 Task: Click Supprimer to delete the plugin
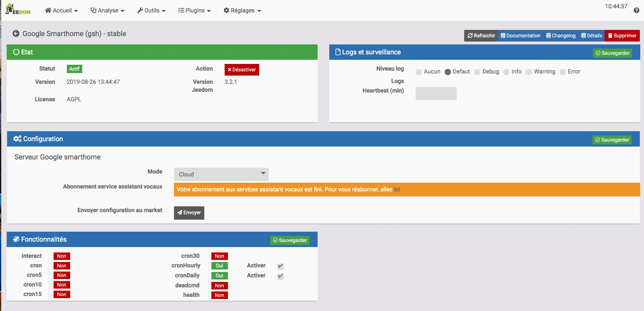(x=622, y=36)
